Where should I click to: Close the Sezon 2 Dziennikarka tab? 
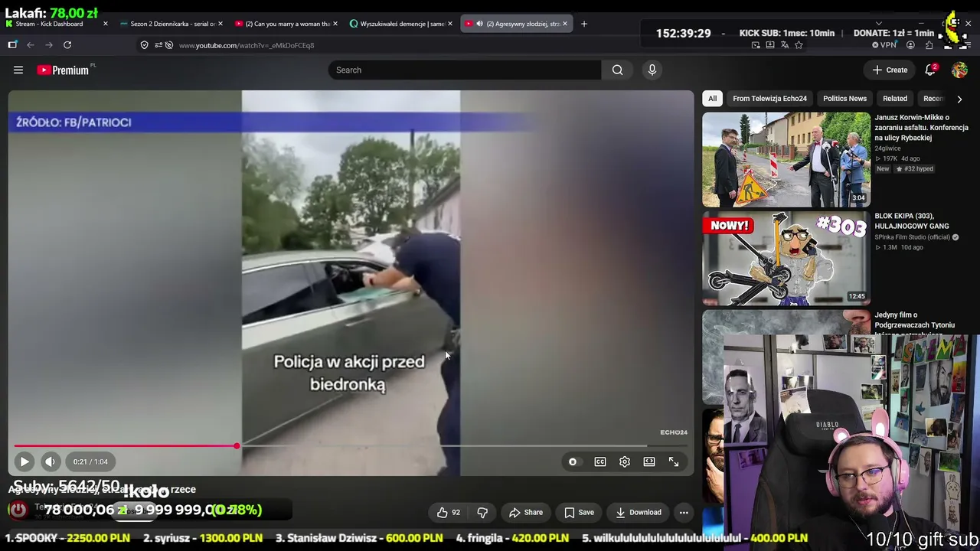[220, 24]
